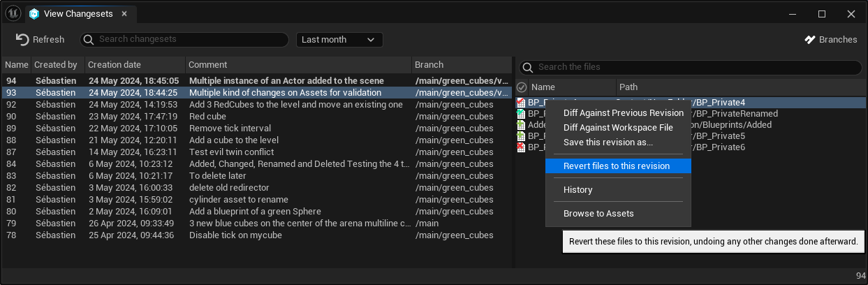Close the View Changesets tab
The height and width of the screenshot is (285, 868).
[124, 14]
